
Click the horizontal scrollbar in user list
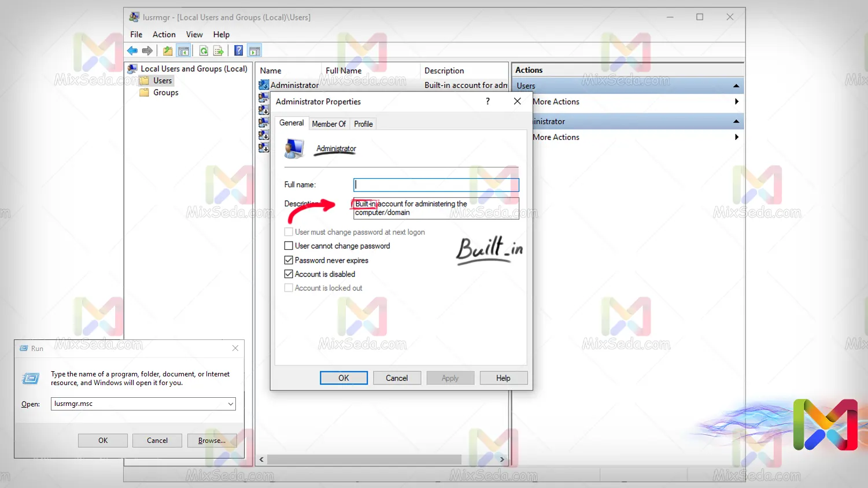tap(364, 460)
